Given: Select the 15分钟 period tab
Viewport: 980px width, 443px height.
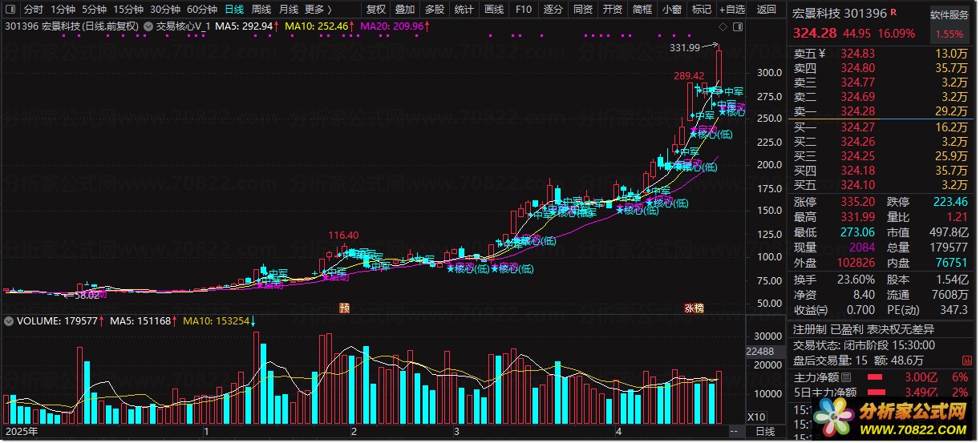Looking at the screenshot, I should tap(129, 10).
